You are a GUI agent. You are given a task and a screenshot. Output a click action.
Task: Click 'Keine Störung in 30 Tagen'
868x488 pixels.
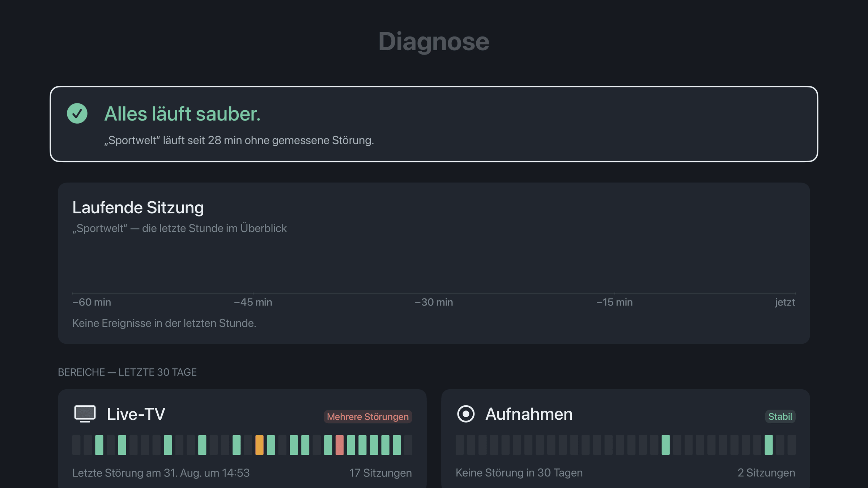click(519, 473)
